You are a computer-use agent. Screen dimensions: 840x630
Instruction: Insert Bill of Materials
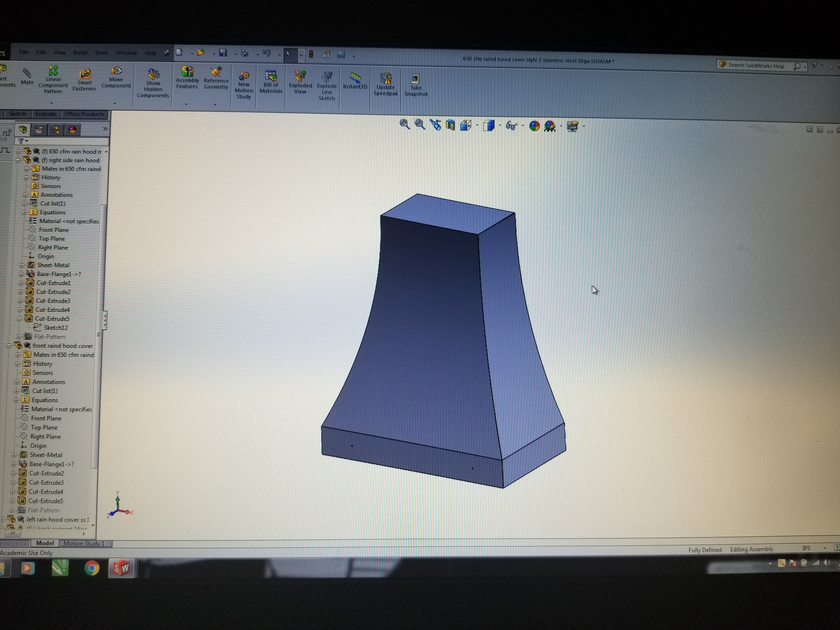[271, 82]
